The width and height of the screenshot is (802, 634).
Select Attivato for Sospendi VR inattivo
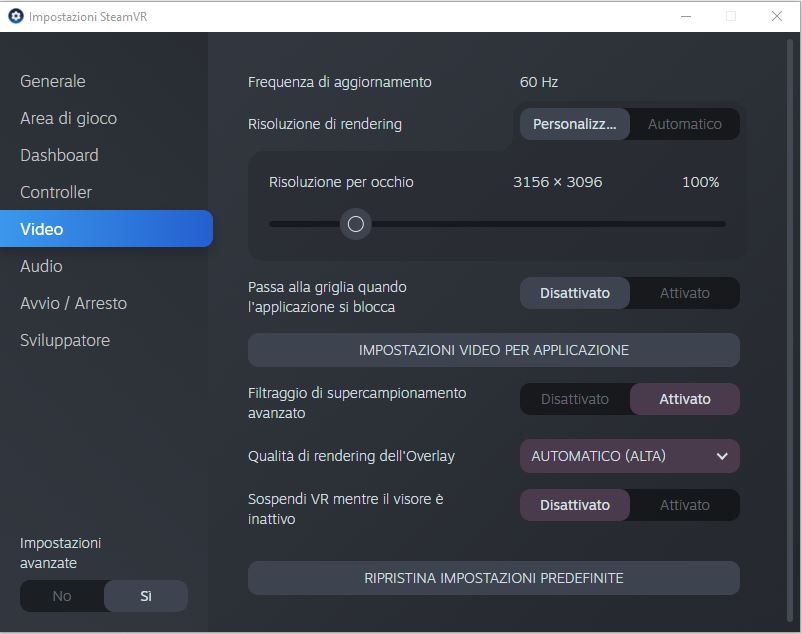pos(685,505)
